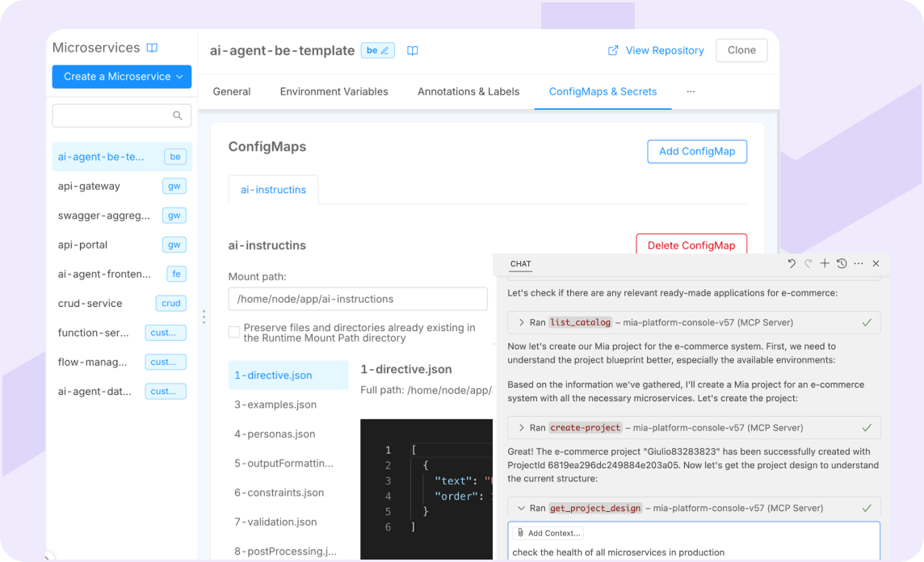This screenshot has width=924, height=562.
Task: Click the Add ConfigMap button
Action: [x=697, y=151]
